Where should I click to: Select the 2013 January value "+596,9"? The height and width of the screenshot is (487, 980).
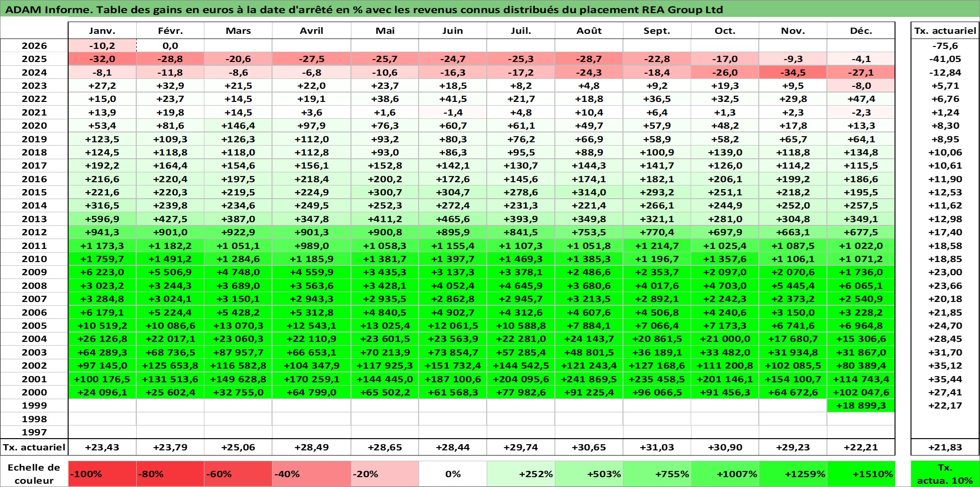pos(102,219)
